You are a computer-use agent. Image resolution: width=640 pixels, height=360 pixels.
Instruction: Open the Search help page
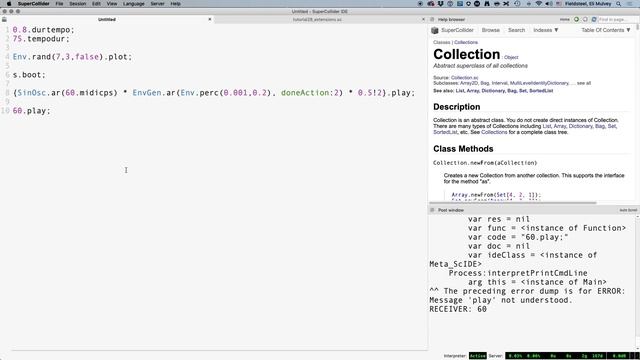click(516, 30)
